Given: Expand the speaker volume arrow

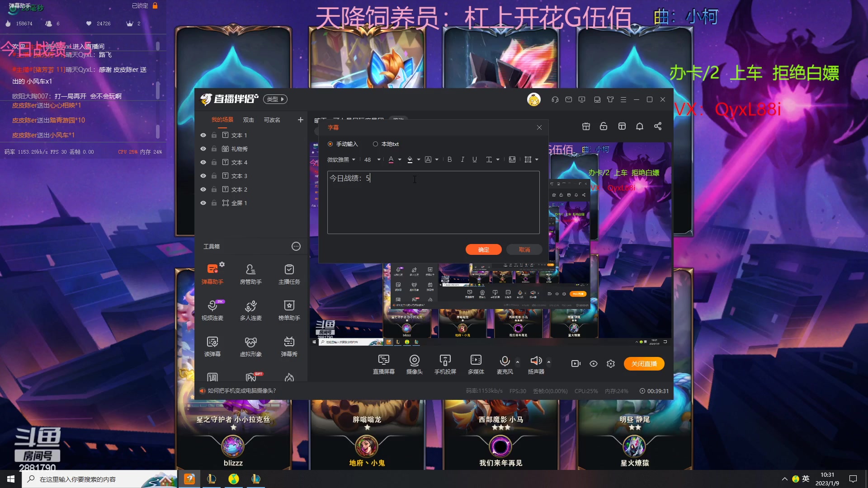Looking at the screenshot, I should tap(549, 362).
